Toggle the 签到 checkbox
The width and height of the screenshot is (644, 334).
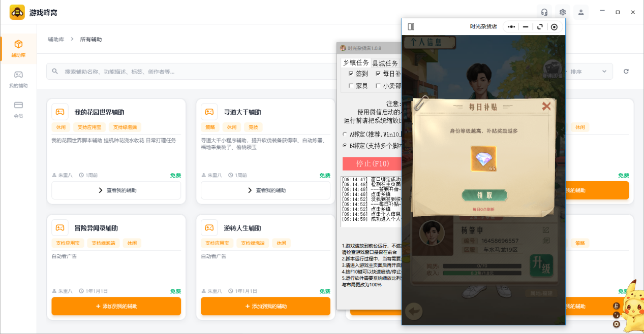point(351,74)
